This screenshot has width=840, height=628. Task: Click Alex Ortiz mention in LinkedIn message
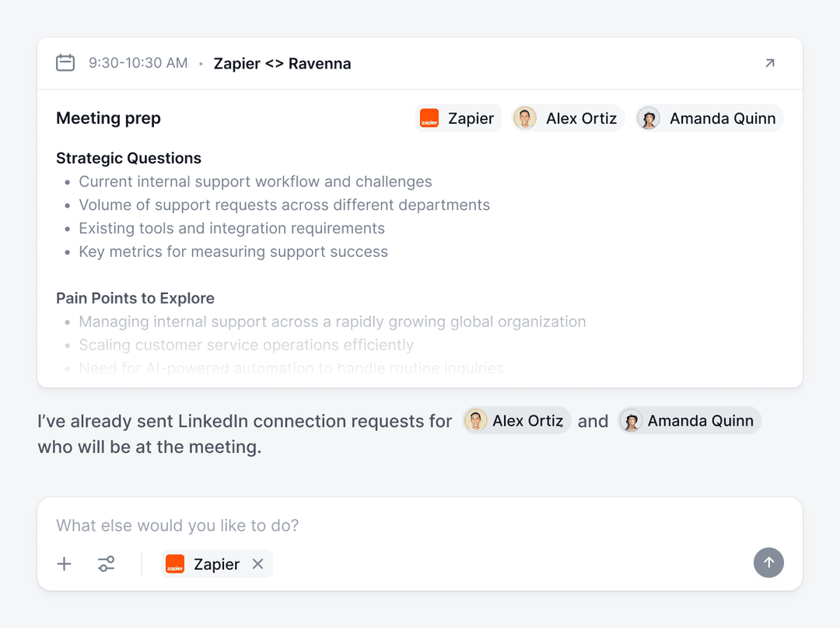517,421
